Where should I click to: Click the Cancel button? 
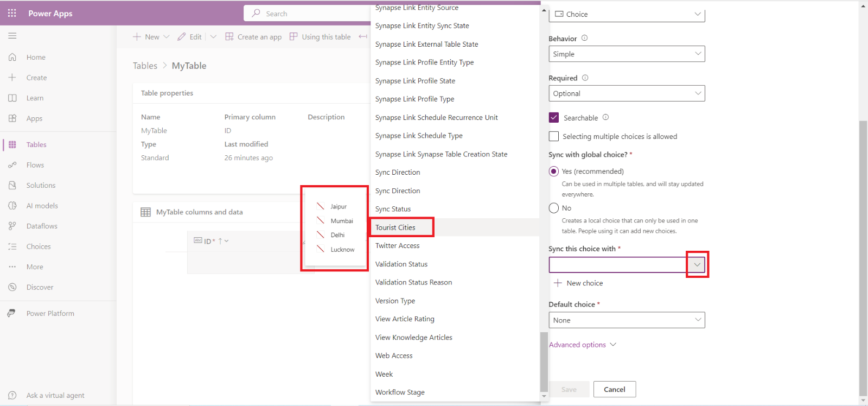click(x=614, y=389)
